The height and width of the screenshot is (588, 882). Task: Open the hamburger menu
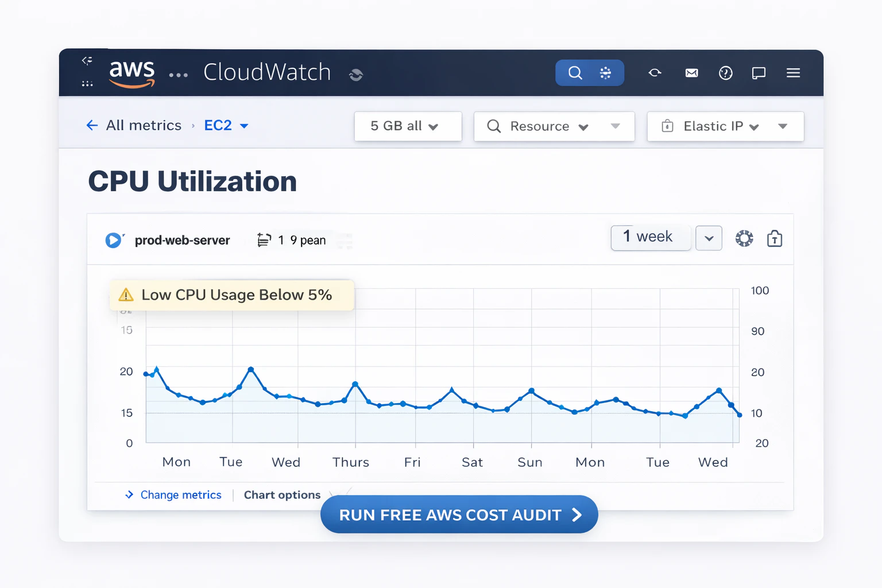tap(793, 73)
